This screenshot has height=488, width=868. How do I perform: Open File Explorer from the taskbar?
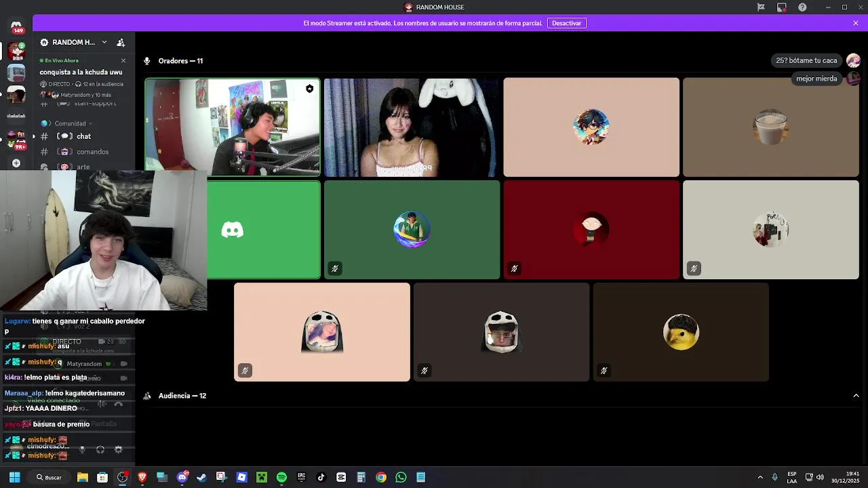tap(82, 477)
